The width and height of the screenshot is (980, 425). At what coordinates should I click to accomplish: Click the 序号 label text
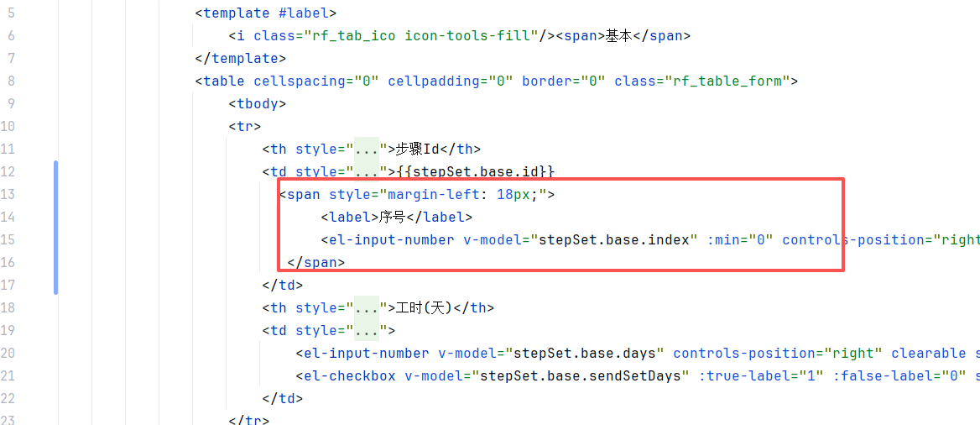[x=392, y=217]
